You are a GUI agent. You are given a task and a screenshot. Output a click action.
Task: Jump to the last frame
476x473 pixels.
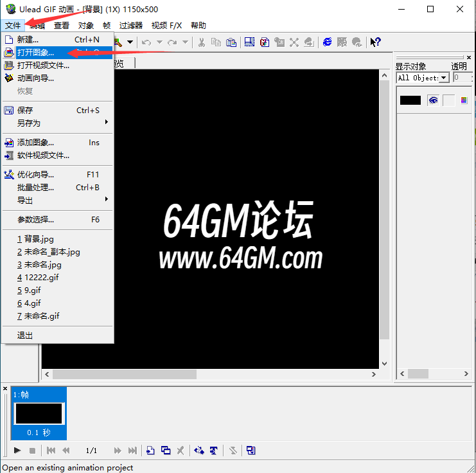[132, 451]
